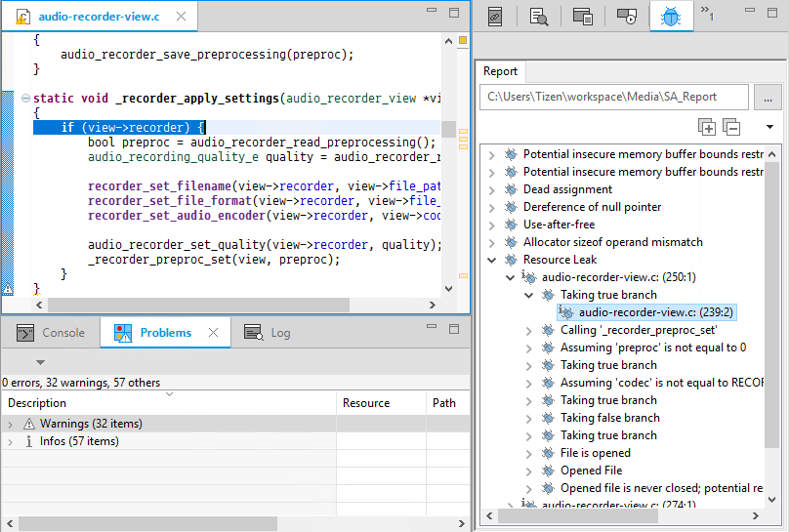The image size is (789, 532).
Task: Click the Collapse All icon in Report
Action: pyautogui.click(x=730, y=127)
